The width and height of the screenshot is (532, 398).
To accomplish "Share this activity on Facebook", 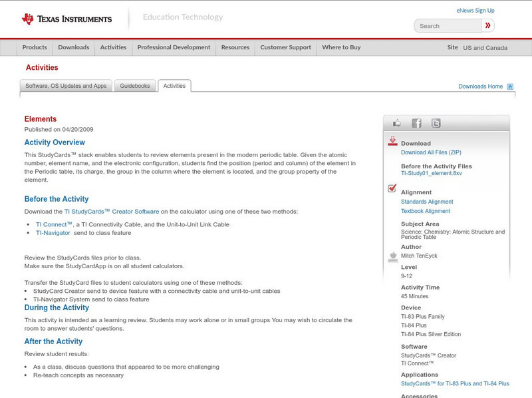I will click(417, 122).
